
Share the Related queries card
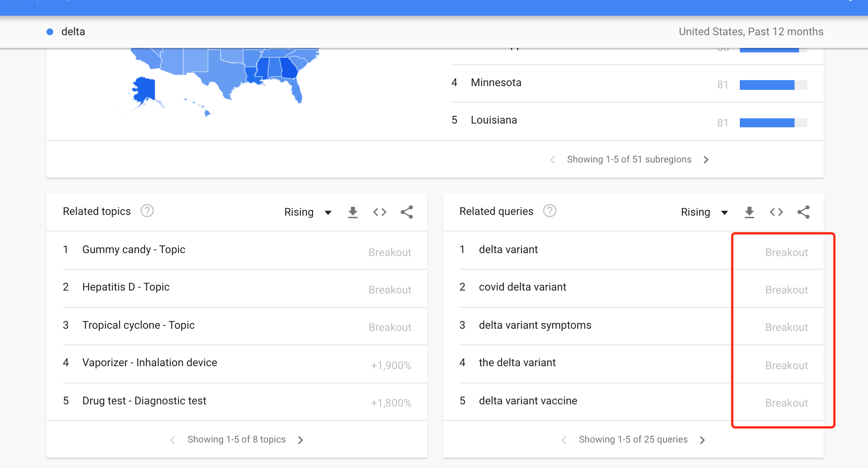(803, 212)
